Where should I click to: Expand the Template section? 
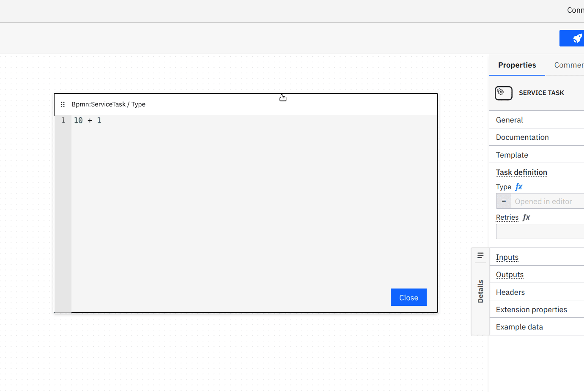[x=512, y=155]
